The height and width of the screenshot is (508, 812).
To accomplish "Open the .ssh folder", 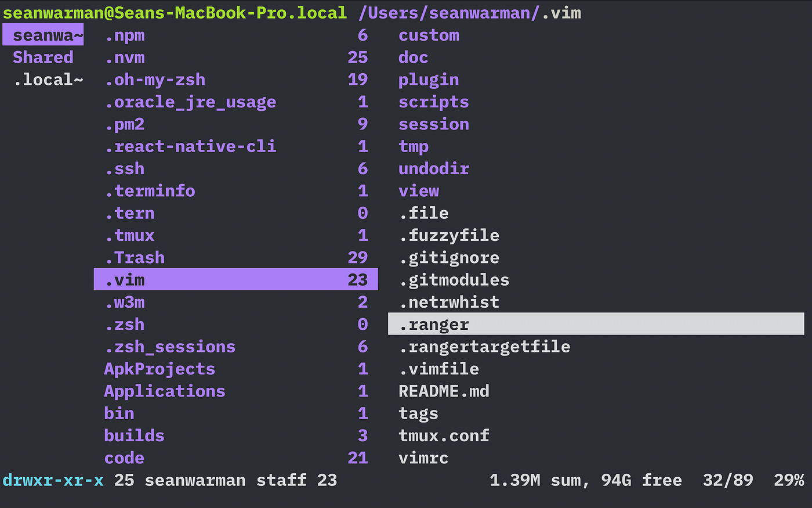I will click(126, 168).
